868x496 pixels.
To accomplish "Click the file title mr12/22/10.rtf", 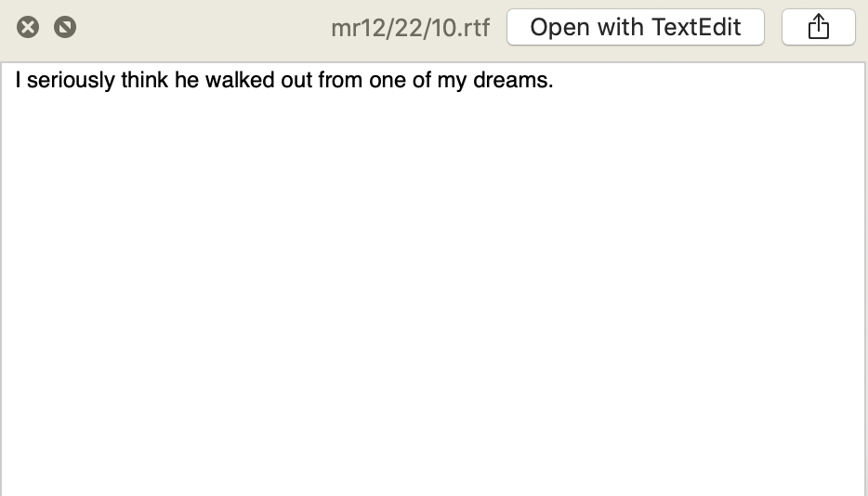I will click(x=410, y=28).
